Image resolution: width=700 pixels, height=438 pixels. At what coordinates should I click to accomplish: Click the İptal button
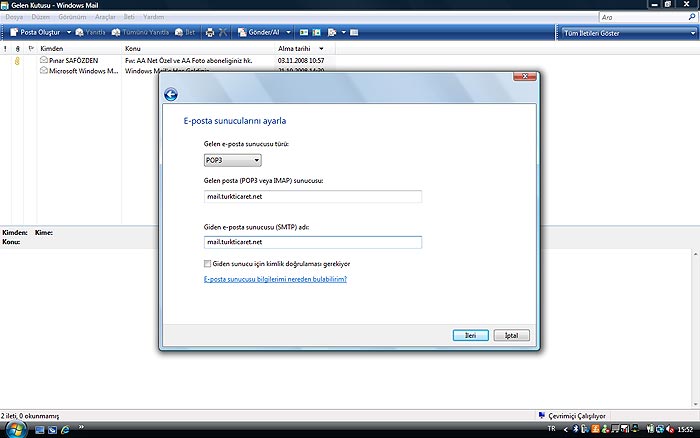click(512, 335)
